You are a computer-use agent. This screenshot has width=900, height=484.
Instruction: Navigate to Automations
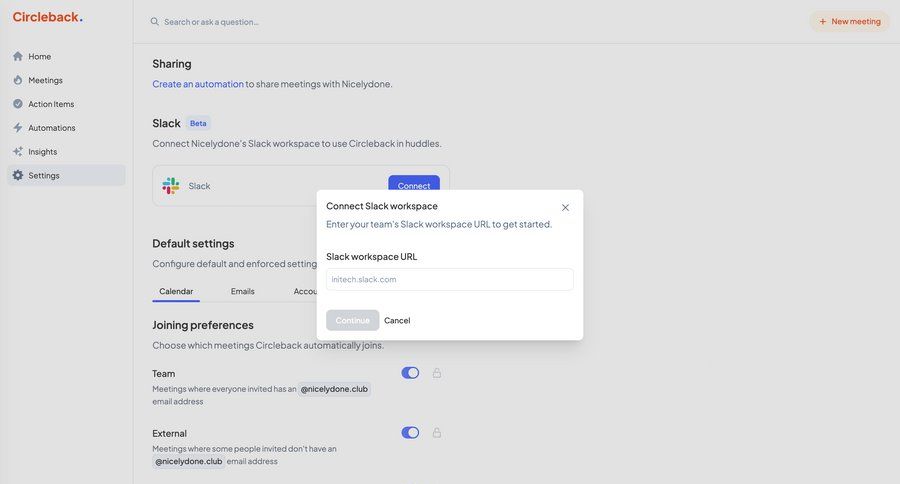[x=51, y=128]
